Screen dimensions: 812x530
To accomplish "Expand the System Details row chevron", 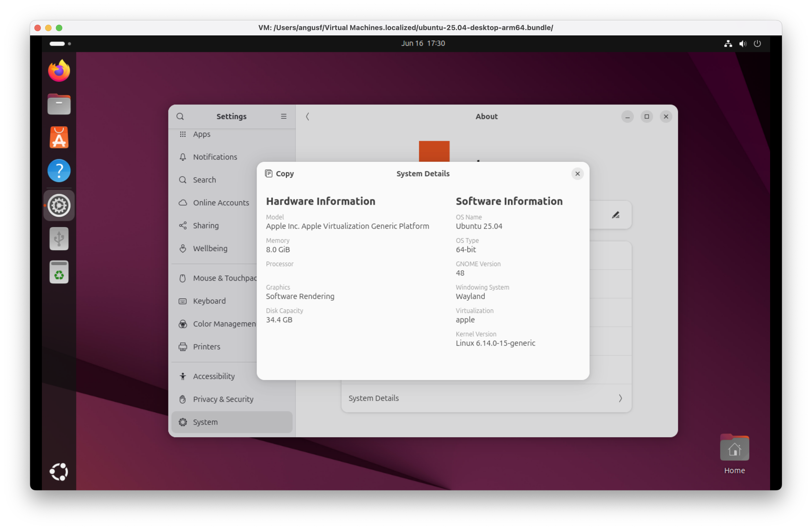I will coord(620,398).
